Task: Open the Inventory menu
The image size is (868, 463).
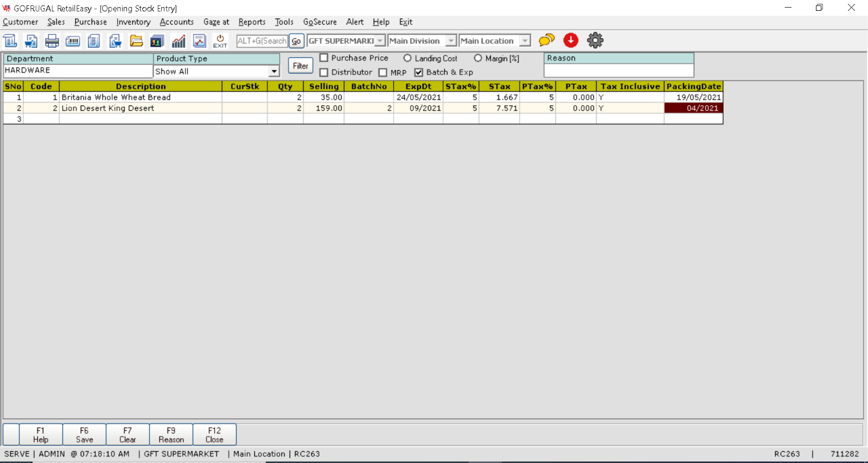Action: coord(133,22)
